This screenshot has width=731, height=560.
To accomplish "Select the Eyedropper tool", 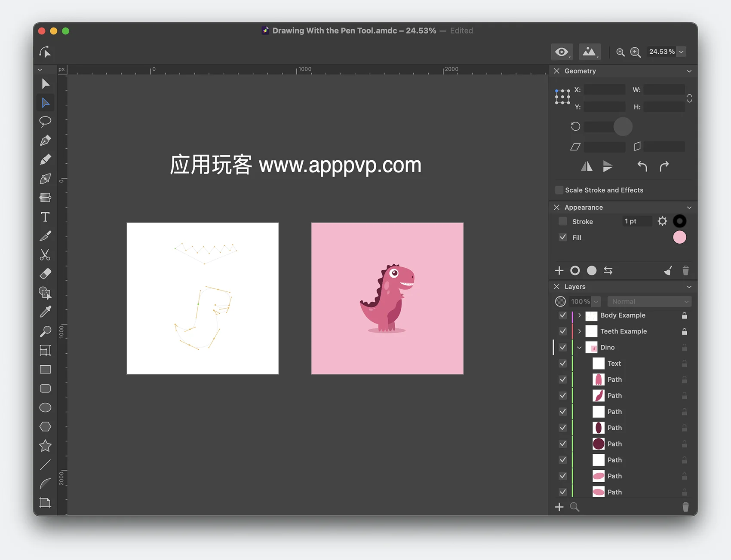I will click(45, 312).
